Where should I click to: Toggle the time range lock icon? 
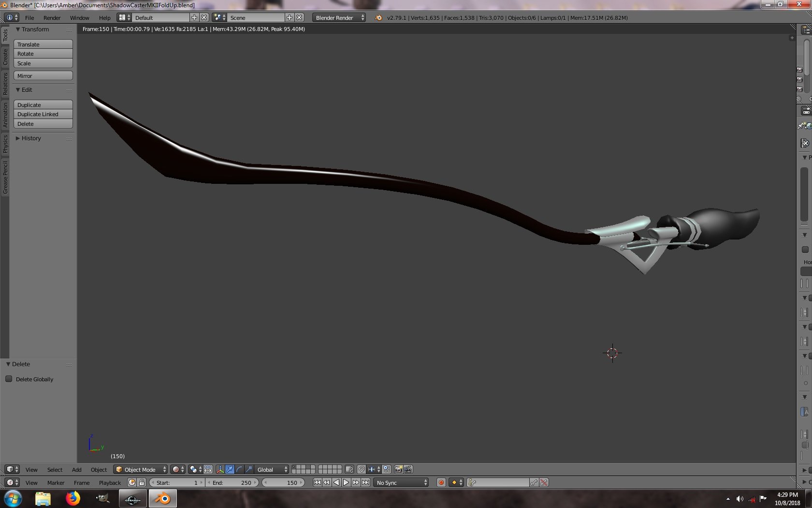pyautogui.click(x=142, y=482)
